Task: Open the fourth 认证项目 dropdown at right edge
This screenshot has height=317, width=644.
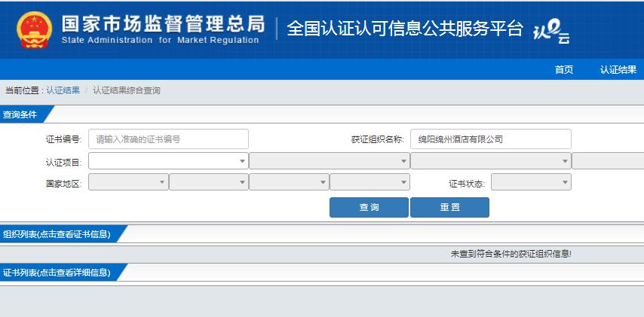Action: pos(608,160)
